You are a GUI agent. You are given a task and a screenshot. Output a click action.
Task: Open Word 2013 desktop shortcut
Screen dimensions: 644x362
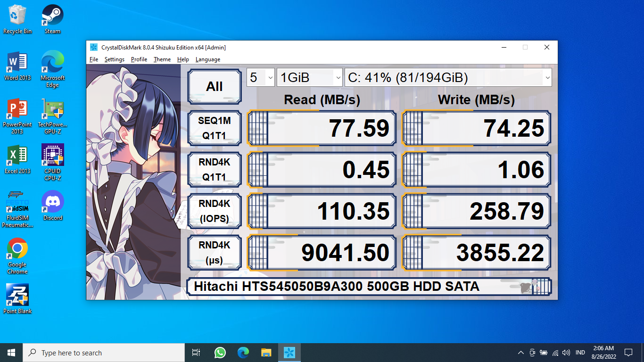pyautogui.click(x=17, y=66)
